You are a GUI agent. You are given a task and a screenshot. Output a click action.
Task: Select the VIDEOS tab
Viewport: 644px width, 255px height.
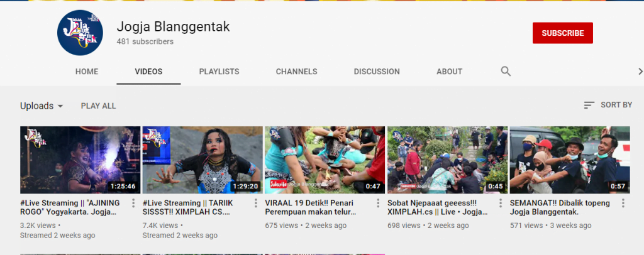point(148,72)
